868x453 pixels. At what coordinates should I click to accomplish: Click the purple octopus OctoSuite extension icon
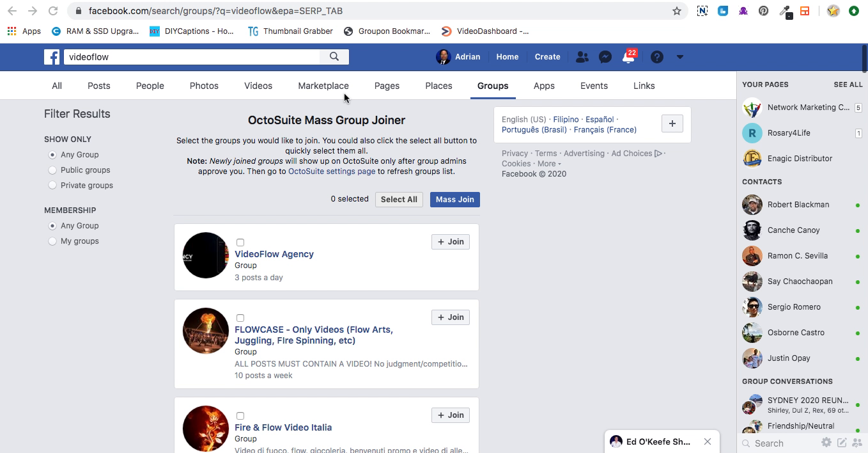(x=743, y=11)
